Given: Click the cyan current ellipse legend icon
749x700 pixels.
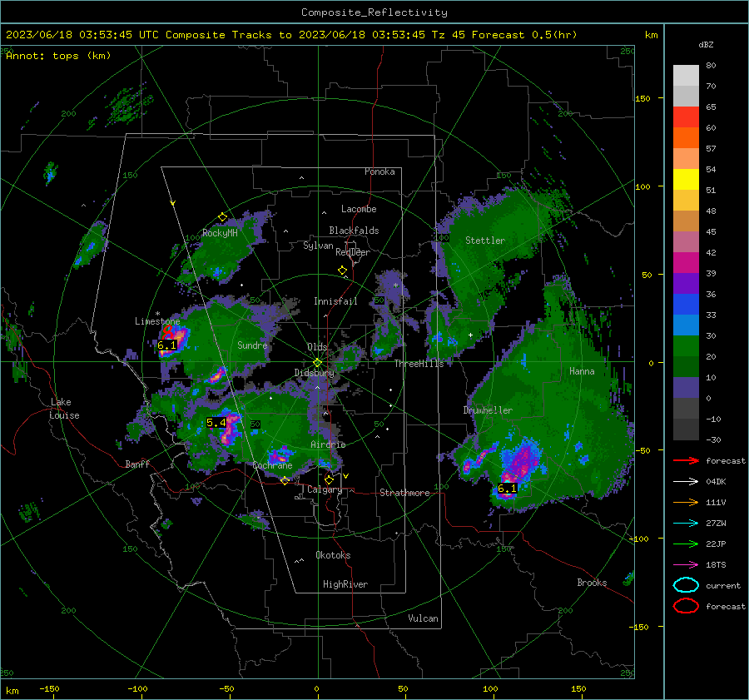Looking at the screenshot, I should click(x=686, y=585).
